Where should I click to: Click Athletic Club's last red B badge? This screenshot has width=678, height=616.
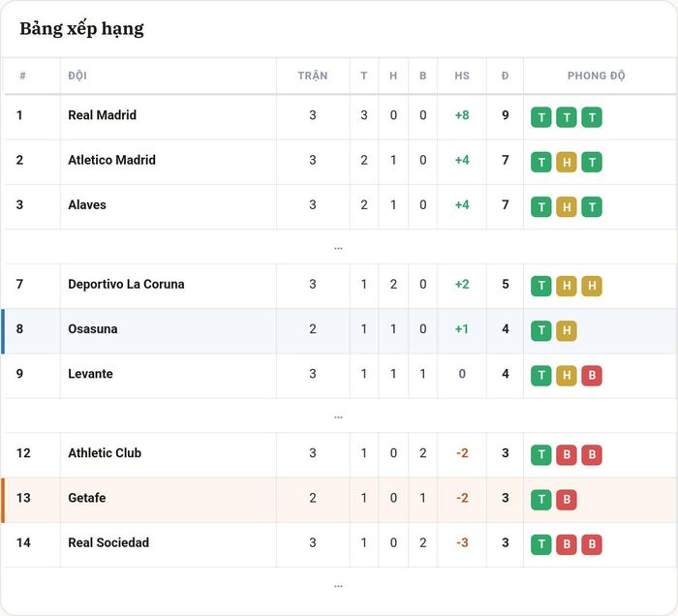pyautogui.click(x=592, y=455)
